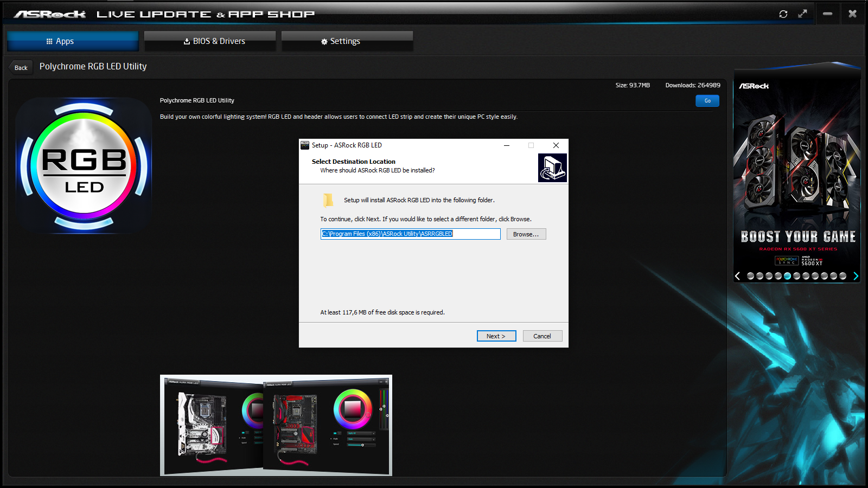
Task: Click the Setup dialog title bar icon
Action: point(305,145)
